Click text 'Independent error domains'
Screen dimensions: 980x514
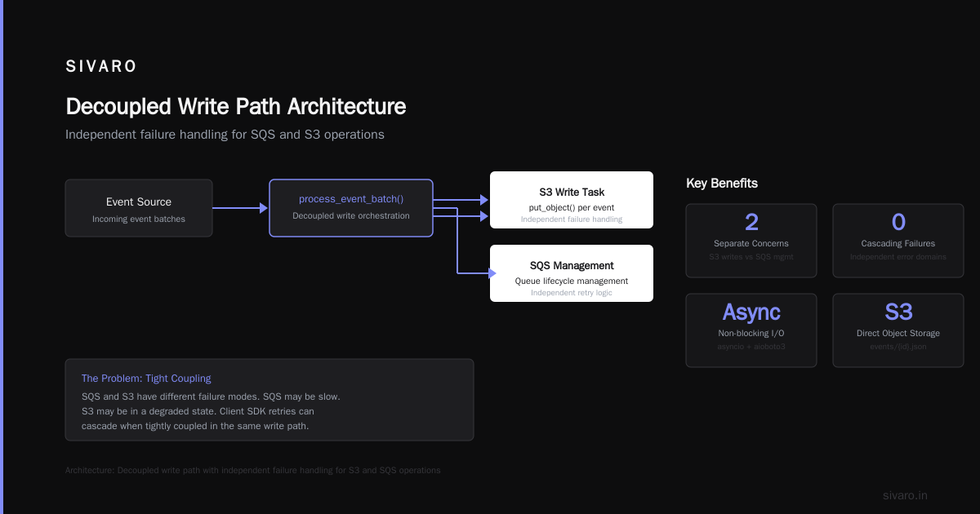click(x=898, y=257)
